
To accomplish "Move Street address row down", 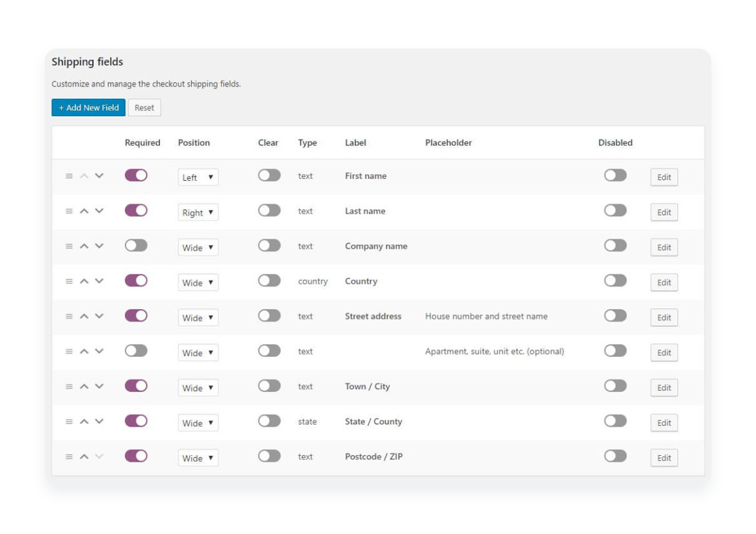I will point(99,316).
